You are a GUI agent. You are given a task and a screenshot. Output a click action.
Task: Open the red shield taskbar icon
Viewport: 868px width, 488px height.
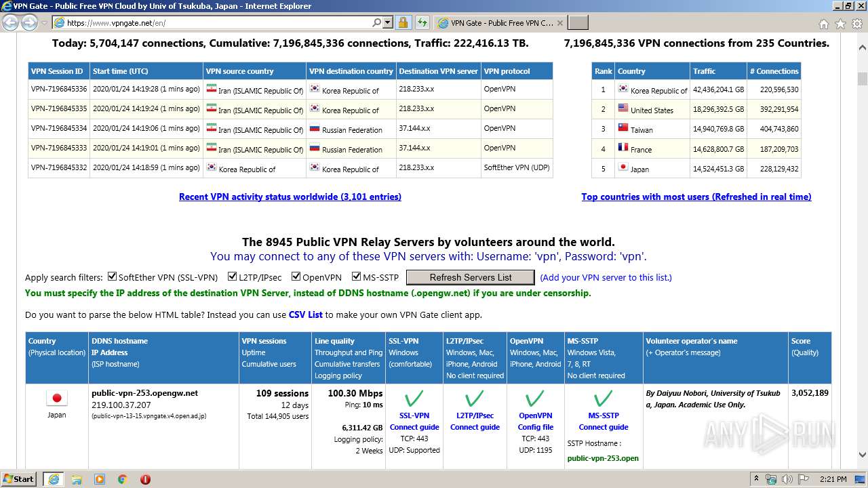tap(145, 479)
